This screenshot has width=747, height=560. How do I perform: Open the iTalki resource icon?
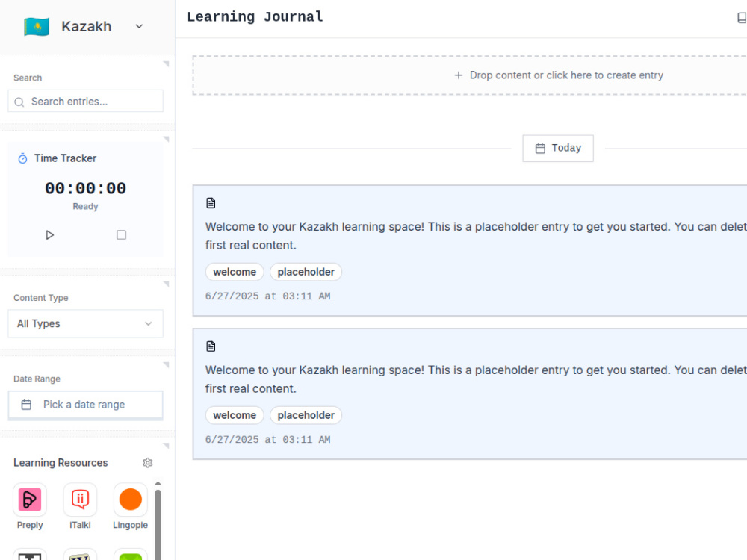[80, 500]
